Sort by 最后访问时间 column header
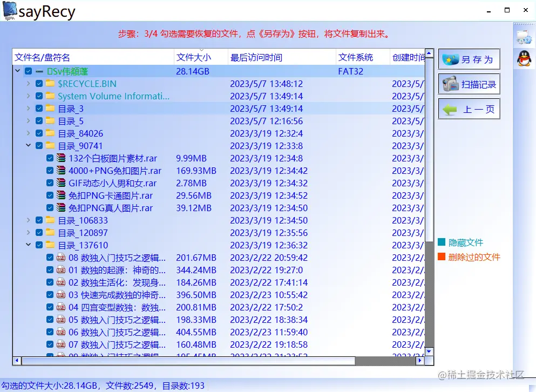 (x=282, y=57)
